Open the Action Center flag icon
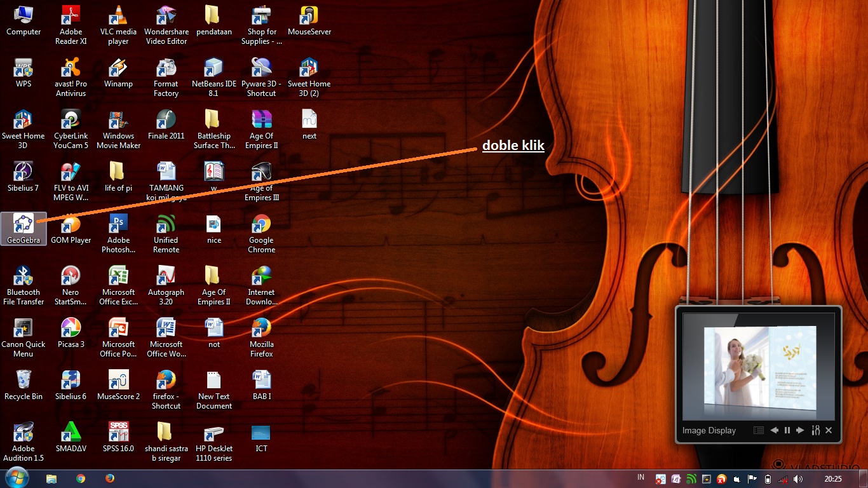The height and width of the screenshot is (488, 868). 752,479
